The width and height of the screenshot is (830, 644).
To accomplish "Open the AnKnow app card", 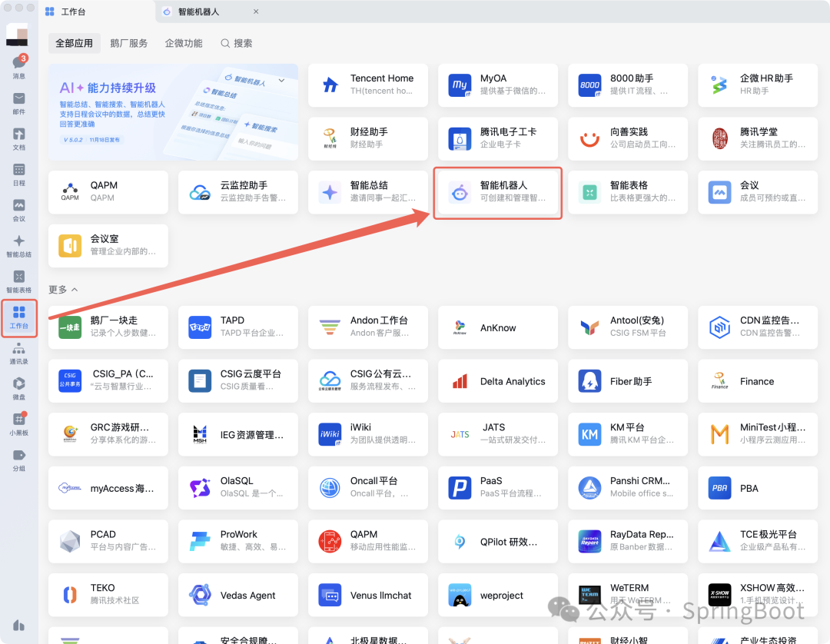I will [497, 327].
